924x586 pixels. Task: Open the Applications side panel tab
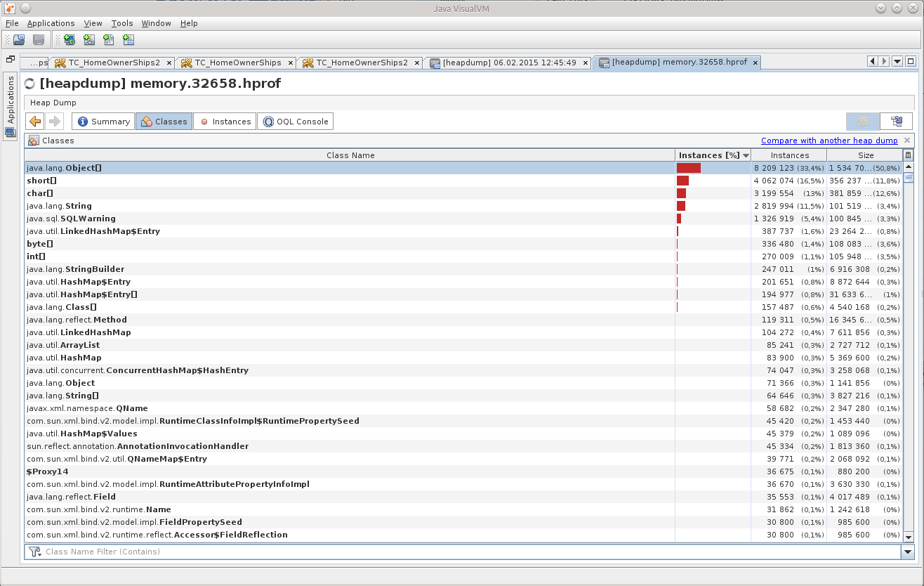tap(11, 108)
